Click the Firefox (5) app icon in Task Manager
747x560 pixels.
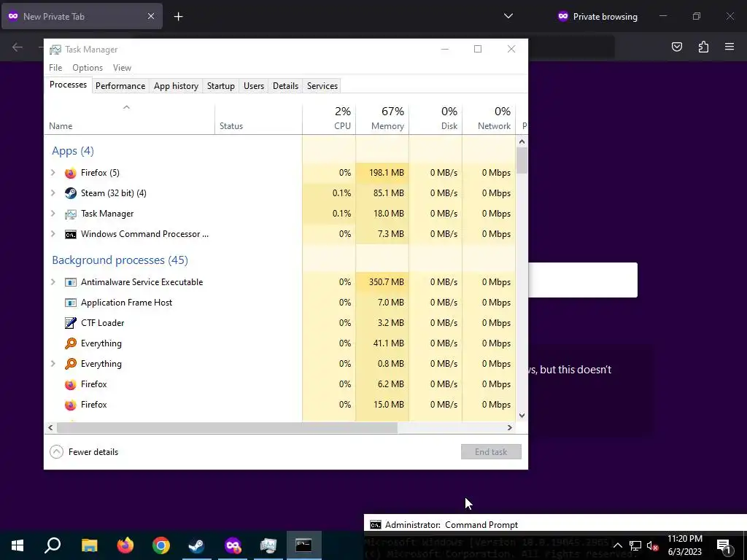tap(71, 173)
